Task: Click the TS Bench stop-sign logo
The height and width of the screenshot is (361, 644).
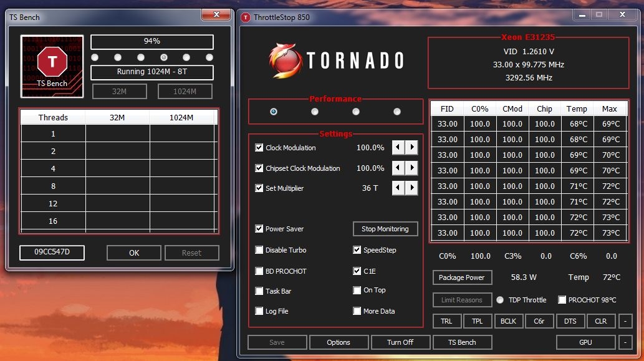Action: [52, 66]
